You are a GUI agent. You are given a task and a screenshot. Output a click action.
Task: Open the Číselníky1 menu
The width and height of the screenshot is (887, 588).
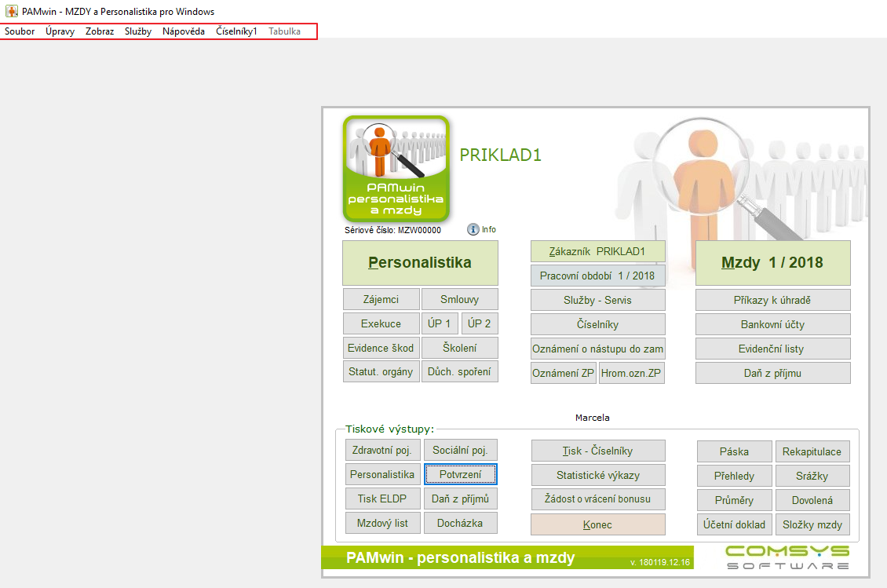pos(236,31)
